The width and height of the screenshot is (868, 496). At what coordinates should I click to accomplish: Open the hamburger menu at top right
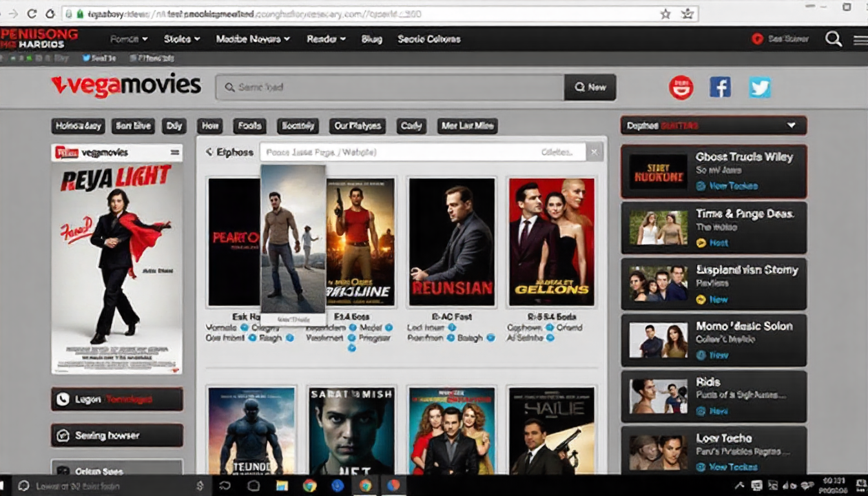click(x=860, y=39)
